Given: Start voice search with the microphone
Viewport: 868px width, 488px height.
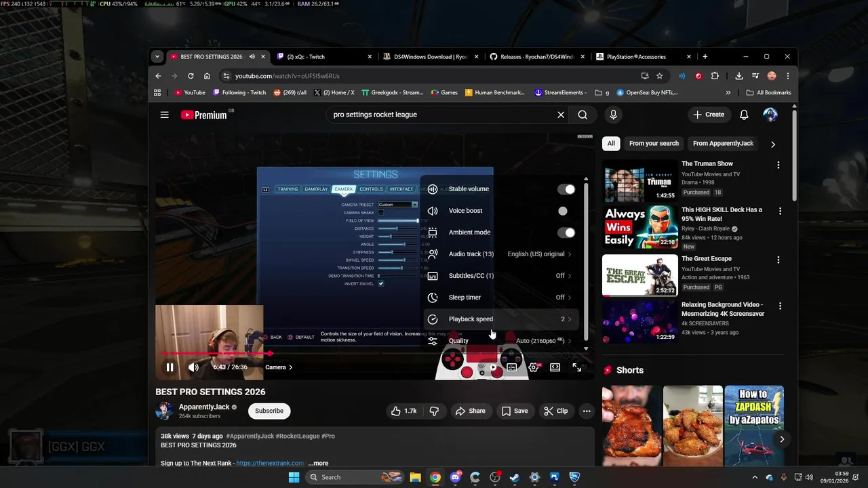Looking at the screenshot, I should coord(613,115).
